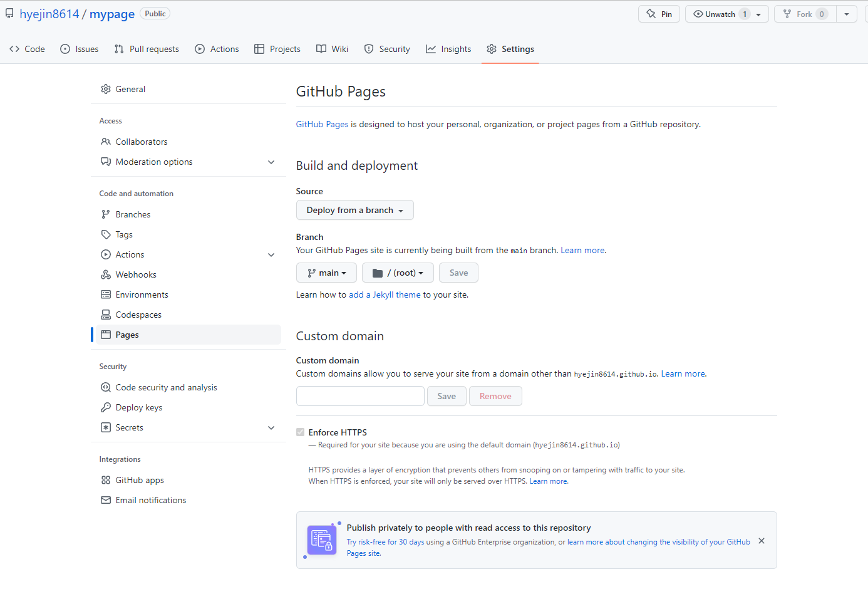The image size is (868, 589).
Task: Click the Code security and analysis icon
Action: pyautogui.click(x=106, y=387)
